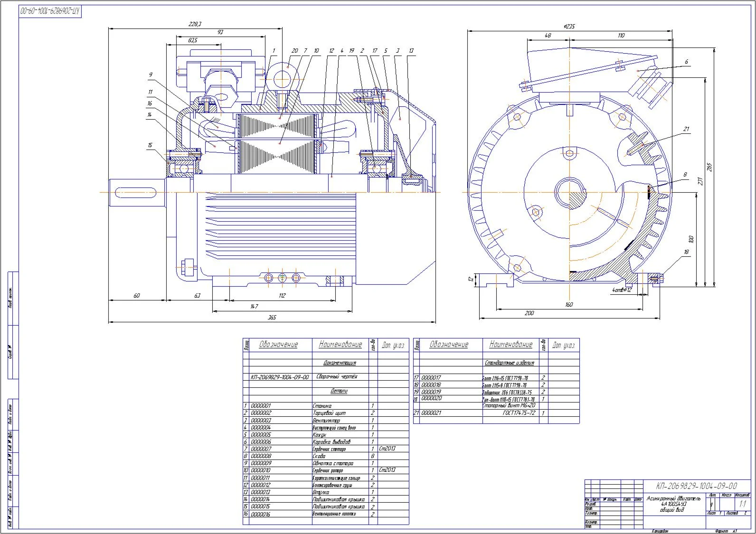Image resolution: width=756 pixels, height=534 pixels.
Task: Click the 365 overall length dimension
Action: click(272, 318)
